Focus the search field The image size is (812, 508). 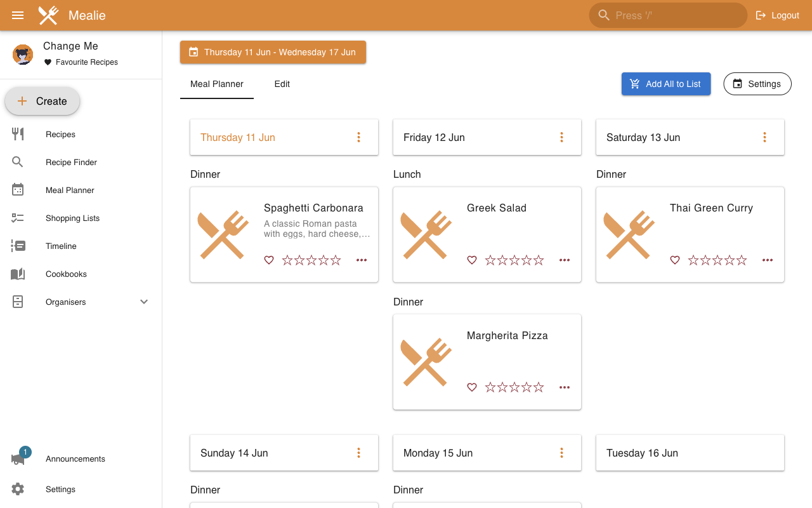coord(668,15)
